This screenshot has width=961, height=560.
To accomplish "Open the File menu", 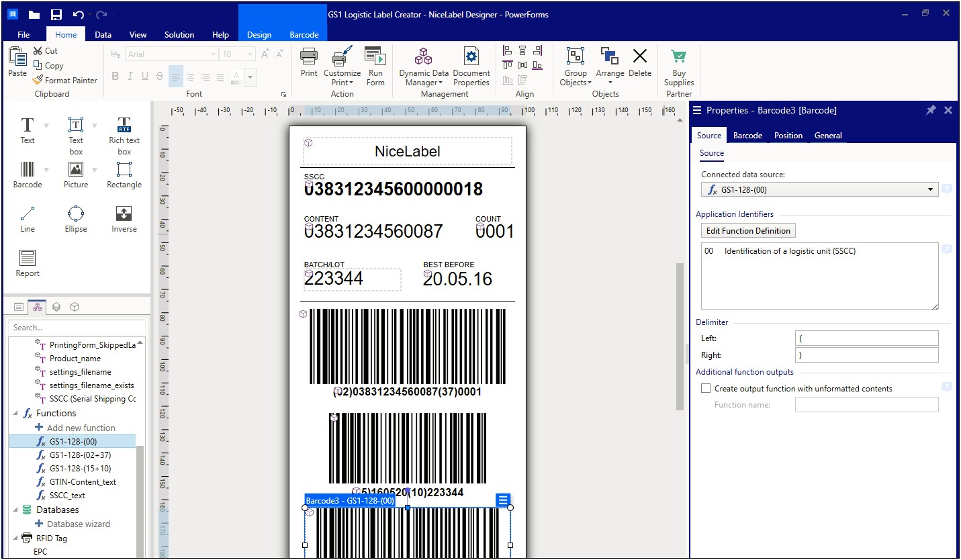I will pyautogui.click(x=24, y=34).
